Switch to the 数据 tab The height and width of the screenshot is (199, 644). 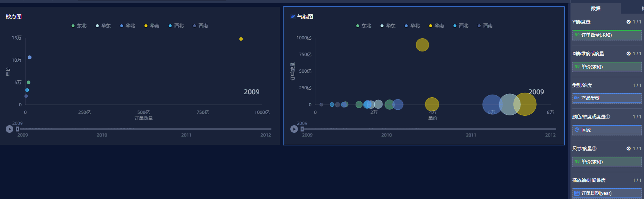pyautogui.click(x=595, y=8)
